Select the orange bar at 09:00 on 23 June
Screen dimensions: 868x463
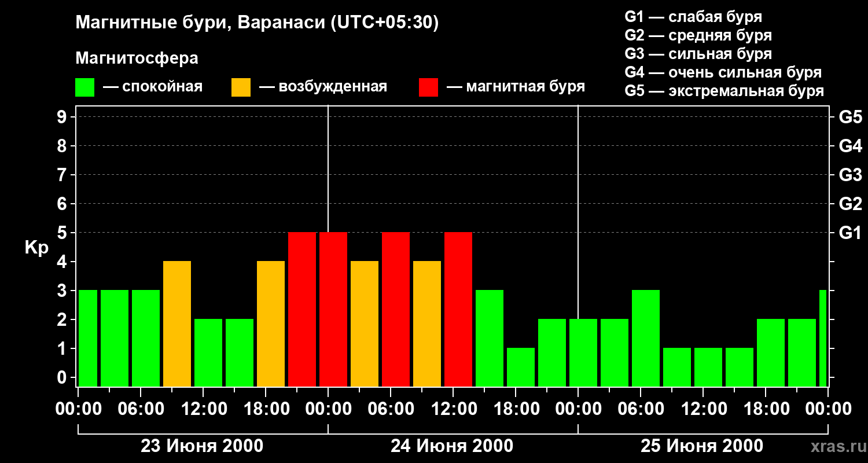177,324
